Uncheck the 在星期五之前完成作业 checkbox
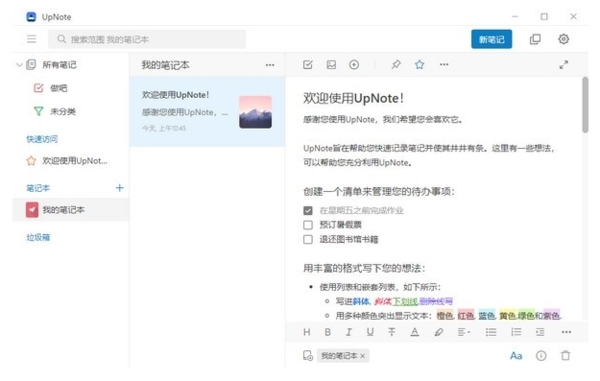 tap(308, 210)
